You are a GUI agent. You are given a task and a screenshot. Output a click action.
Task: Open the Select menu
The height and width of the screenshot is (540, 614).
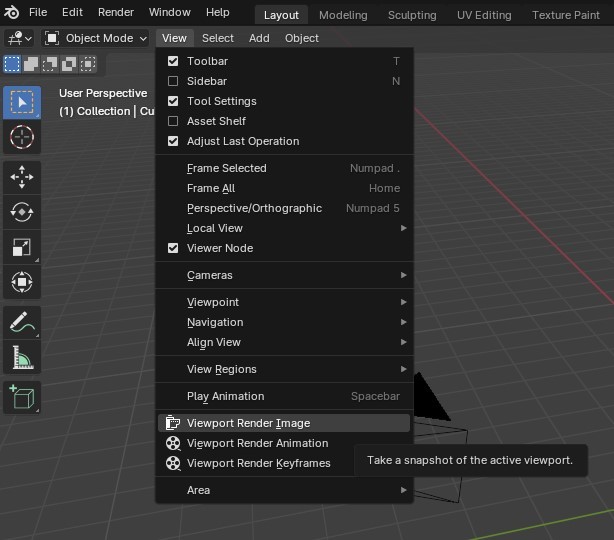pyautogui.click(x=218, y=38)
